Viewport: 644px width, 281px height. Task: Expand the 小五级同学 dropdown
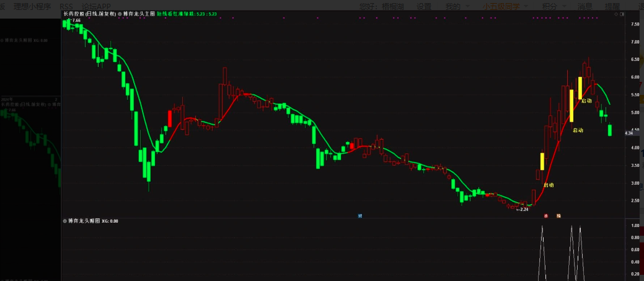tap(505, 6)
